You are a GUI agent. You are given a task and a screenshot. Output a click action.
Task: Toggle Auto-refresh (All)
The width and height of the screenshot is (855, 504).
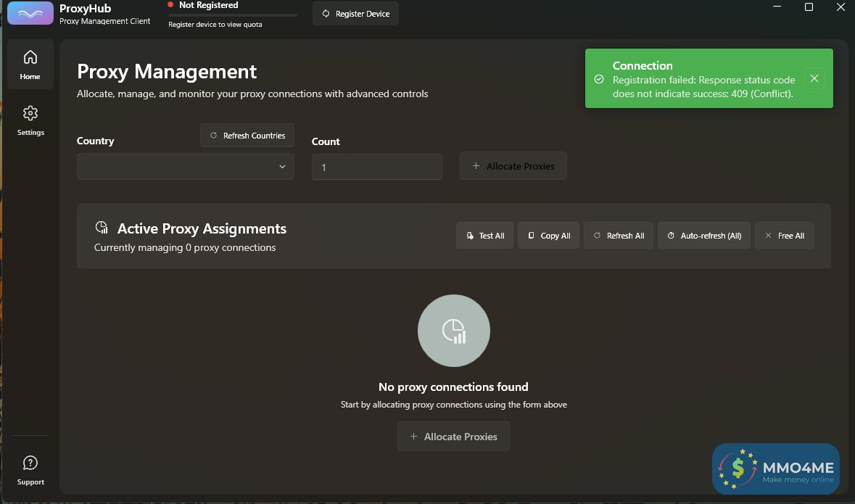point(704,236)
